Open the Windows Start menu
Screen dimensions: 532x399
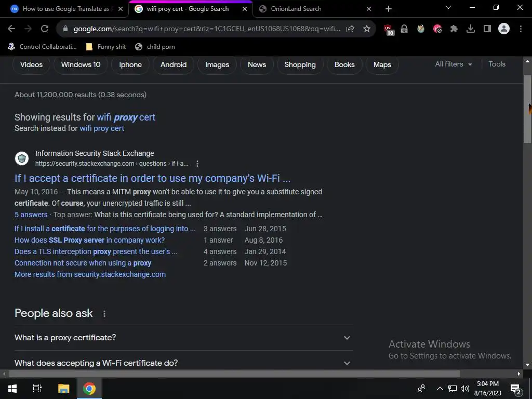click(x=12, y=389)
